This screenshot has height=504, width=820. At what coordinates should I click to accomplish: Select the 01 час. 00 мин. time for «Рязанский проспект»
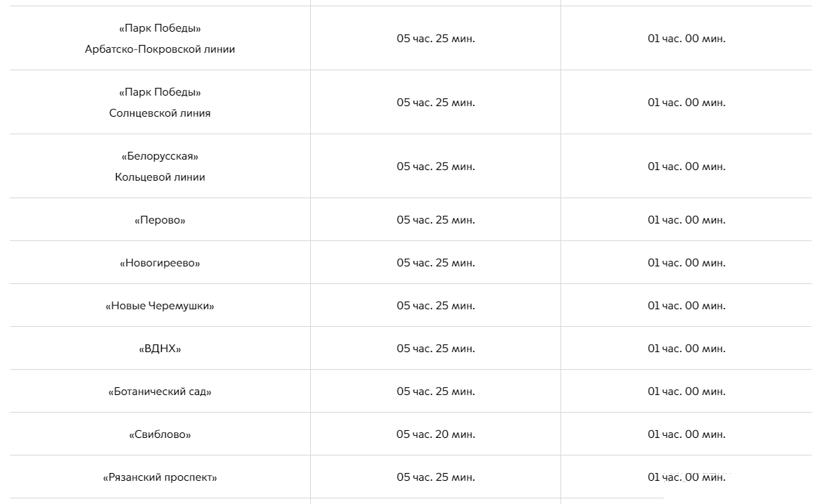(x=686, y=477)
